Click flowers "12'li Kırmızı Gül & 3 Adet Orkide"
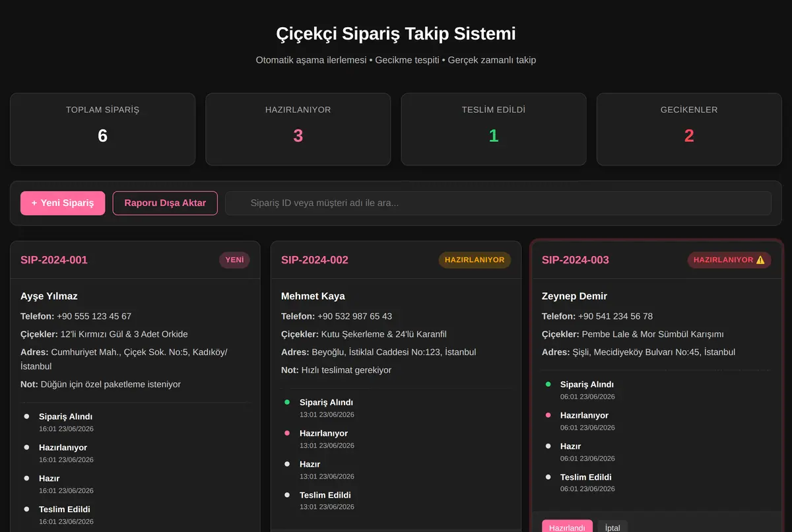792x532 pixels. [124, 334]
